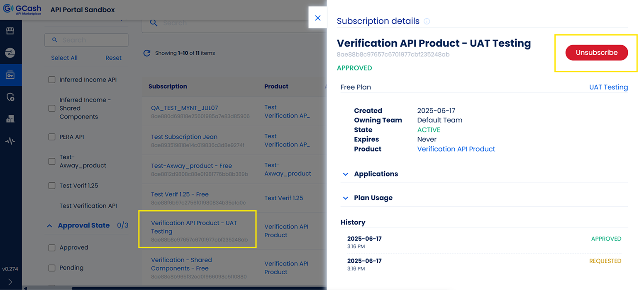644x290 pixels.
Task: Click the API Portal Sandbox title
Action: (x=83, y=10)
